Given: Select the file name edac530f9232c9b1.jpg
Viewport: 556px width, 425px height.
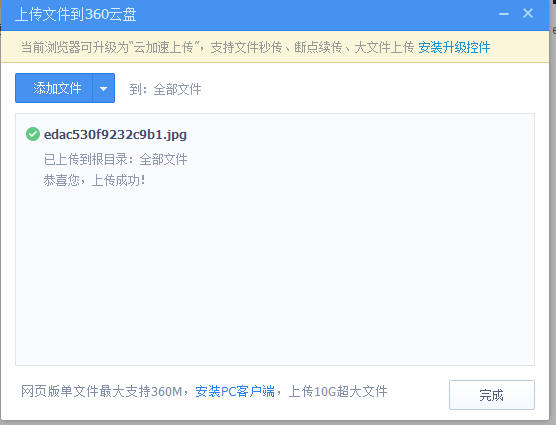Looking at the screenshot, I should click(115, 135).
